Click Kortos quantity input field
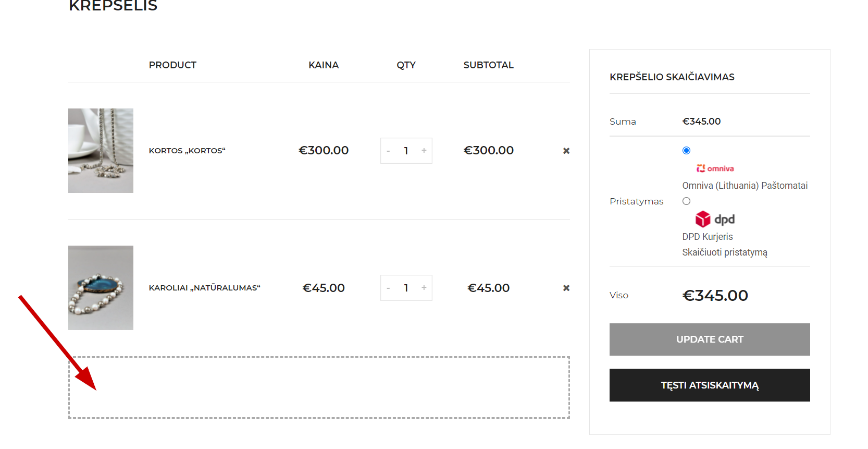Image resolution: width=868 pixels, height=449 pixels. 406,151
